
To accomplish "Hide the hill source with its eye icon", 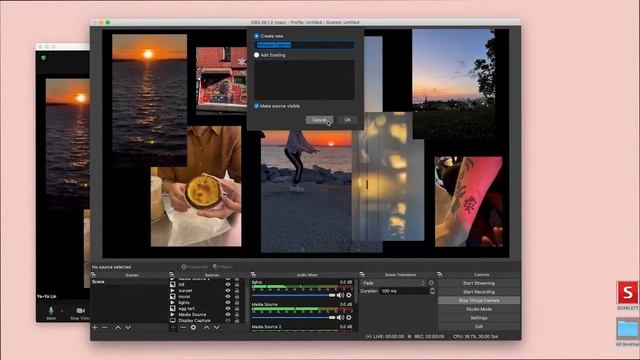I will pos(228,284).
